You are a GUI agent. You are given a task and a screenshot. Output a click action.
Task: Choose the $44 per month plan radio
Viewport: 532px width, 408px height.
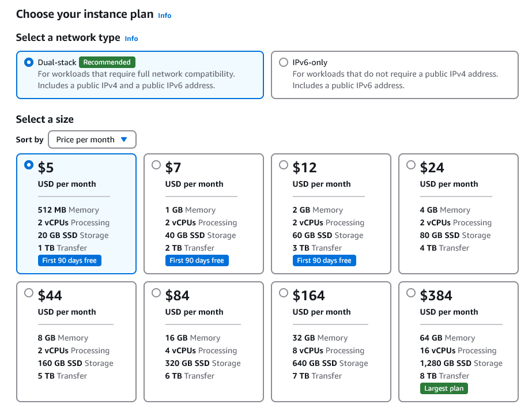[29, 293]
